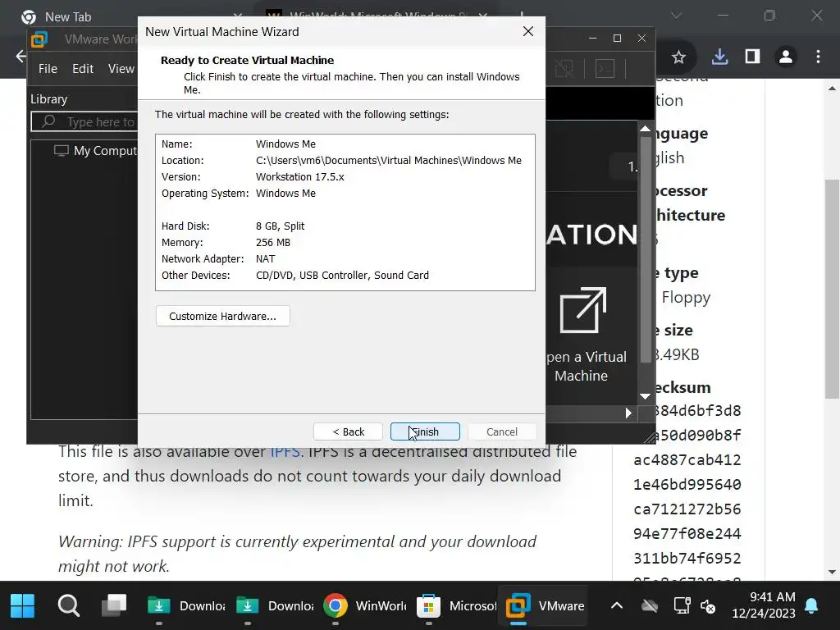Click VMware home scrollbar up arrow

point(645,129)
